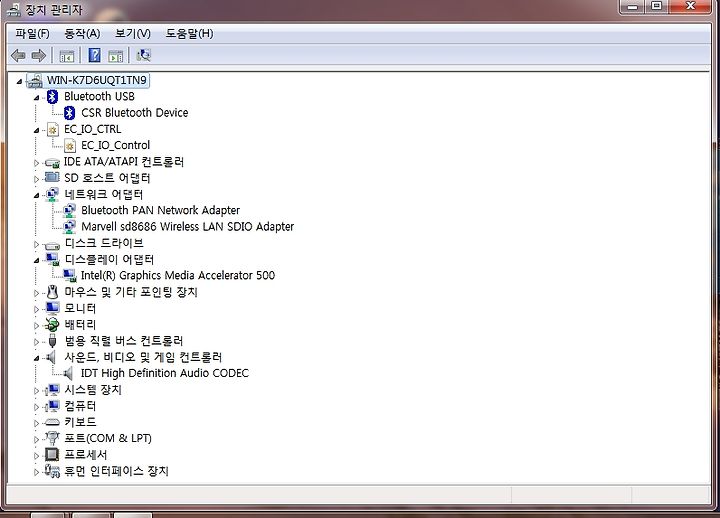Image resolution: width=720 pixels, height=518 pixels.
Task: Click the speaker icon for 사운드, 비디오 및 게임 컨트롤러
Action: (x=51, y=357)
